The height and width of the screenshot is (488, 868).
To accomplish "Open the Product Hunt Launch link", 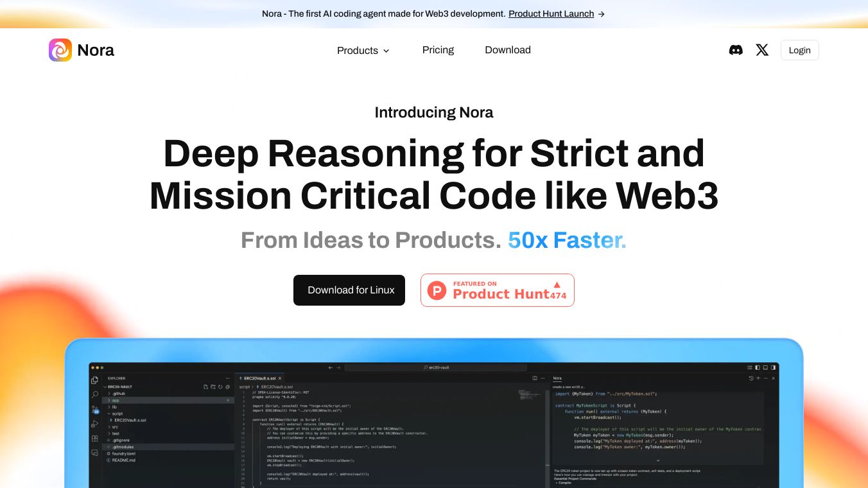I will tap(551, 13).
